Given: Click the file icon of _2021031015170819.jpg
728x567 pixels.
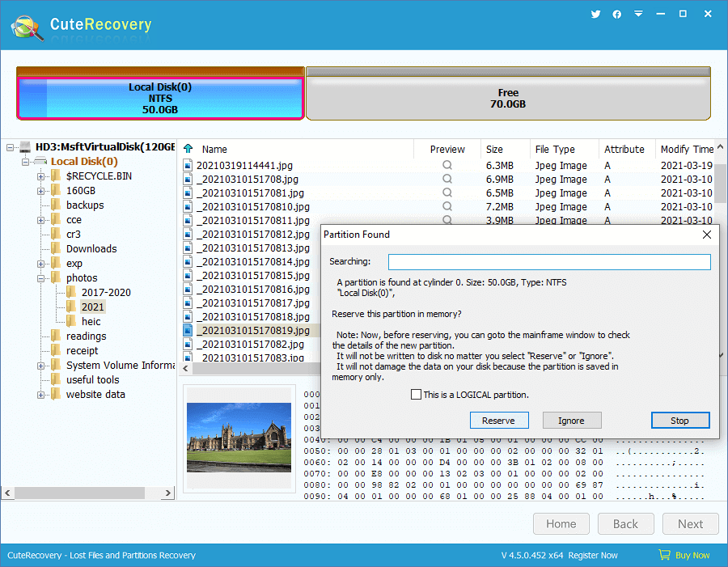Looking at the screenshot, I should pos(188,330).
